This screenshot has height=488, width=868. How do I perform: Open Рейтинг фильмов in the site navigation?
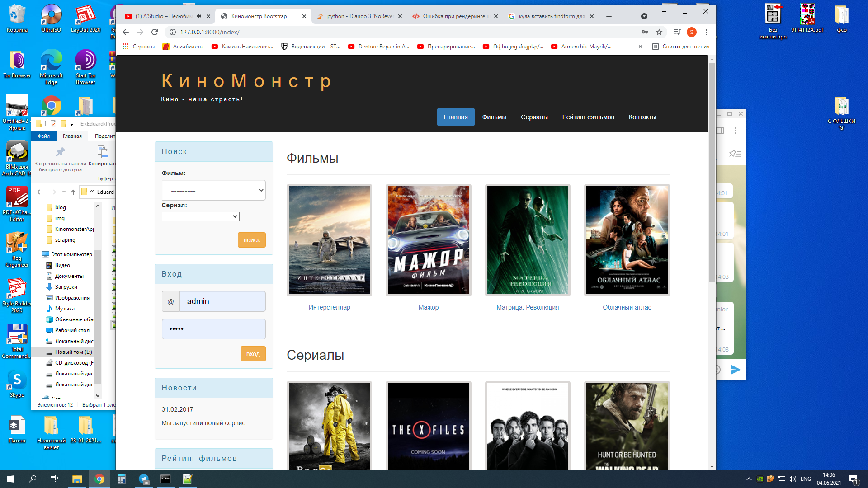[x=588, y=117]
